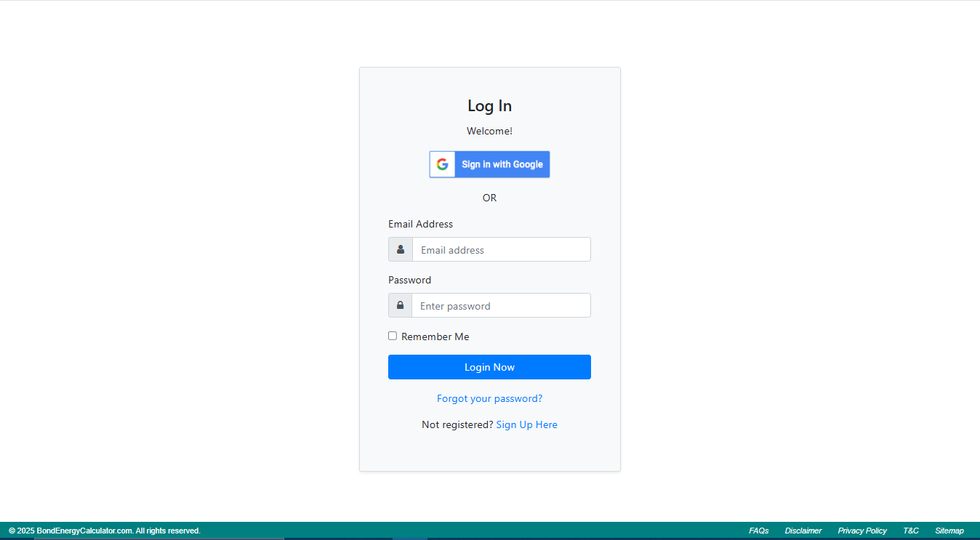980x540 pixels.
Task: Click the OR separator text
Action: click(489, 198)
